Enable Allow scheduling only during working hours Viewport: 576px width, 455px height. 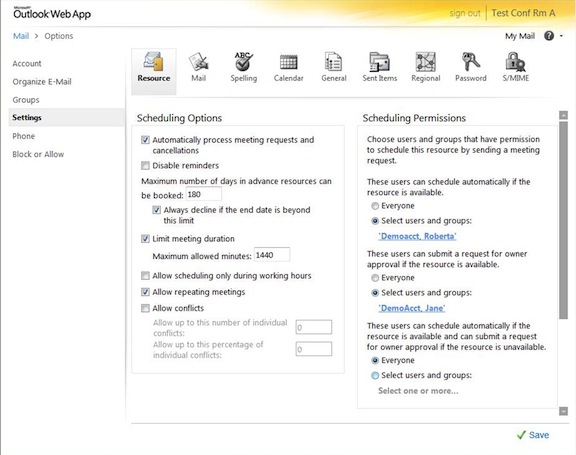145,276
